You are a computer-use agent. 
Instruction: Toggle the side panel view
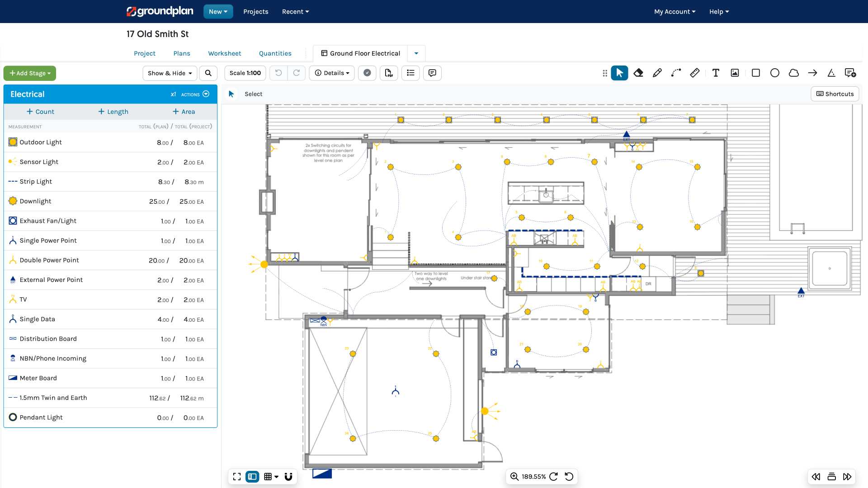(x=252, y=476)
